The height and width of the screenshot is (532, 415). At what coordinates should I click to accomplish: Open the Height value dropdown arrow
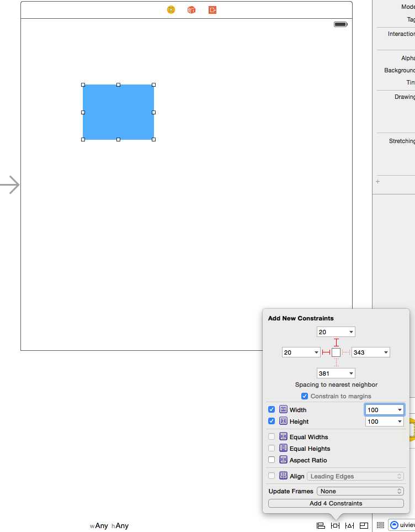coord(400,422)
